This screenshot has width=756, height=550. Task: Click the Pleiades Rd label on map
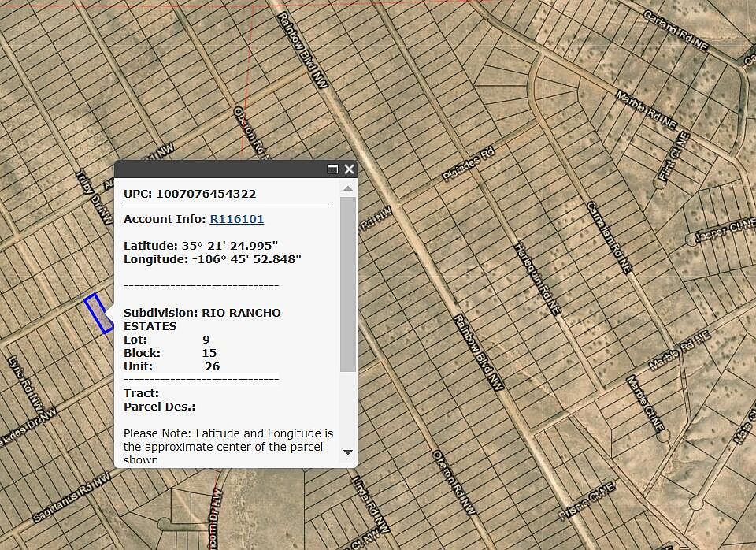coord(468,164)
